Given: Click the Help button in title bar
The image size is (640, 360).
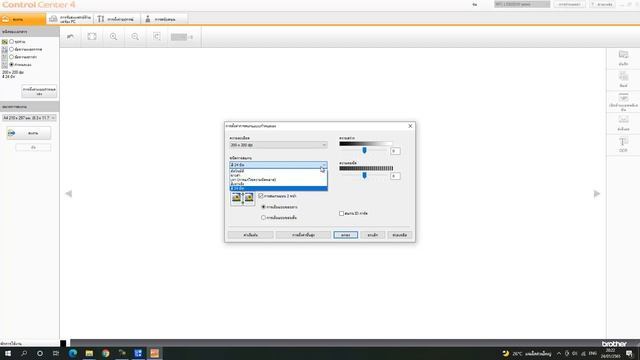Looking at the screenshot, I should pos(602,4).
